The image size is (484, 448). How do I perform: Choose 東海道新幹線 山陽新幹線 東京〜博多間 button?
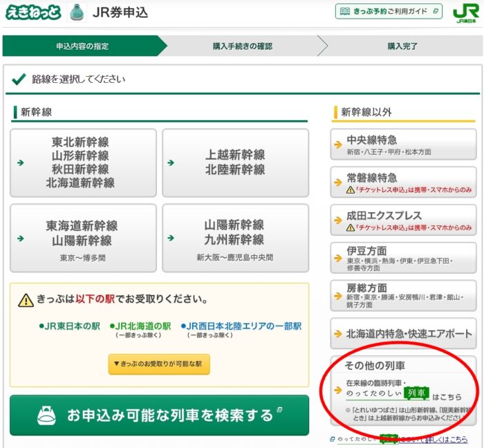[83, 238]
